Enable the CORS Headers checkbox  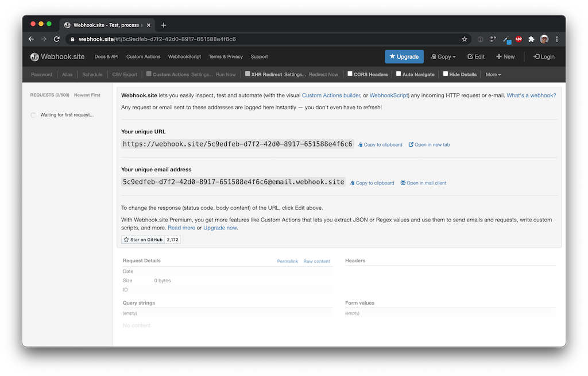350,74
